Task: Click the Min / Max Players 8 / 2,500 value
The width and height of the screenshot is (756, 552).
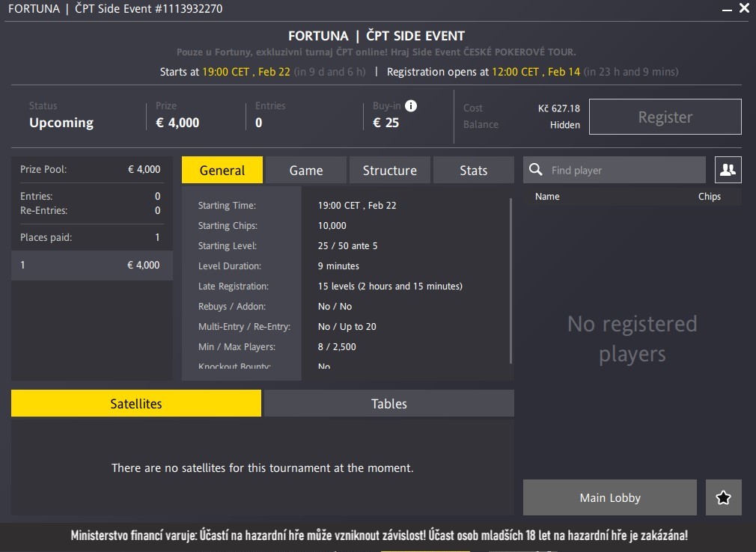Action: pyautogui.click(x=337, y=347)
